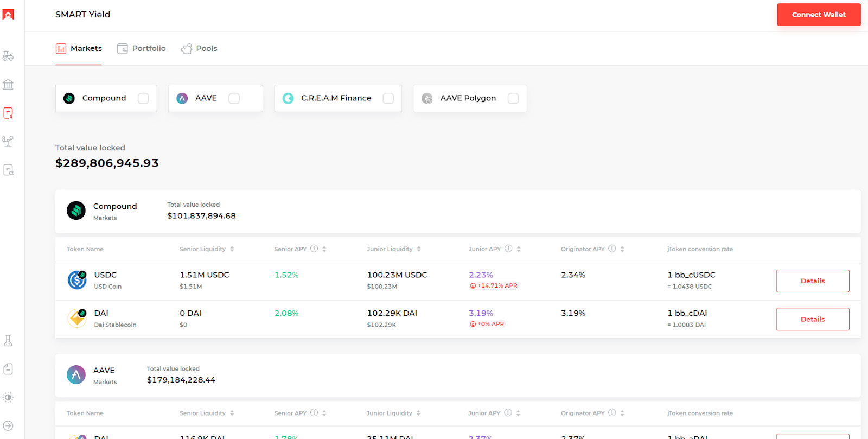Tick the C.R.E.A.M Finance filter checkbox
868x439 pixels.
click(388, 98)
